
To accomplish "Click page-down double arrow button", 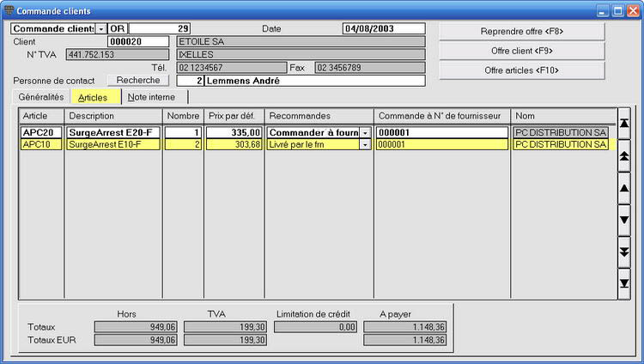I will tap(624, 252).
